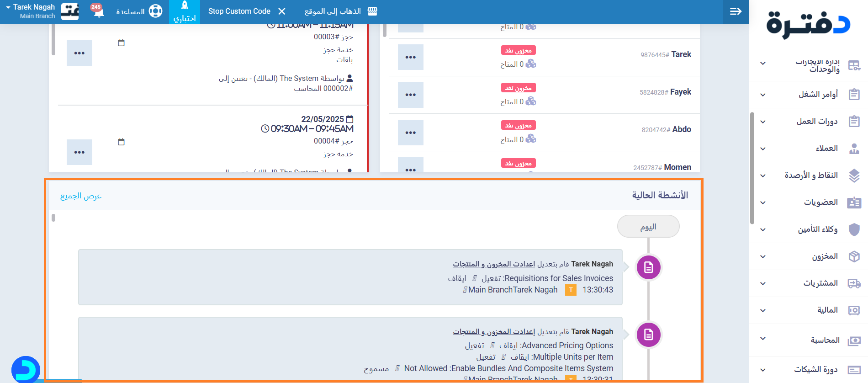This screenshot has width=868, height=383.
Task: Open the المساعدة help lifebuoy icon
Action: point(155,11)
